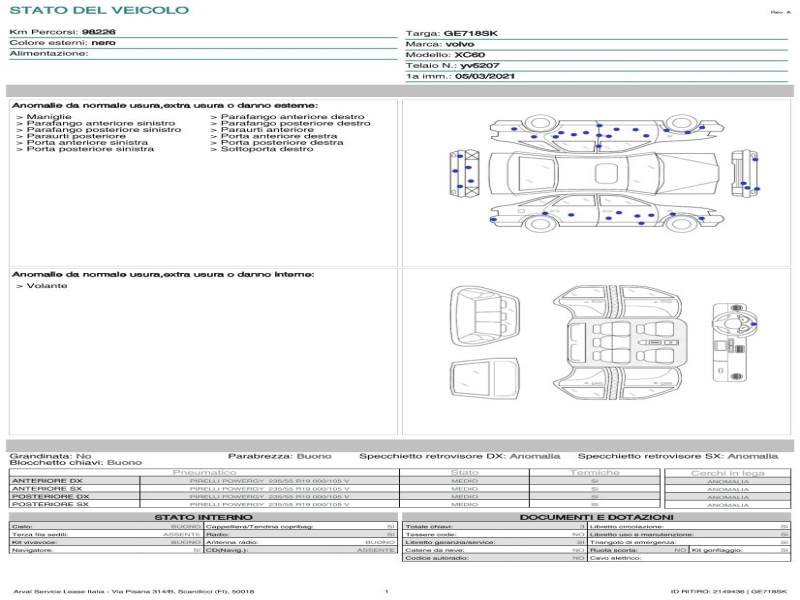Click the Targa GE718SK field
This screenshot has height=600, width=800.
tap(452, 33)
